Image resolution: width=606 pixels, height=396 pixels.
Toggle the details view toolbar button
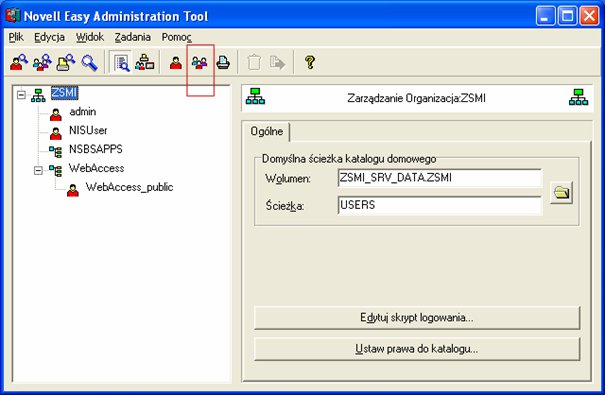[121, 63]
